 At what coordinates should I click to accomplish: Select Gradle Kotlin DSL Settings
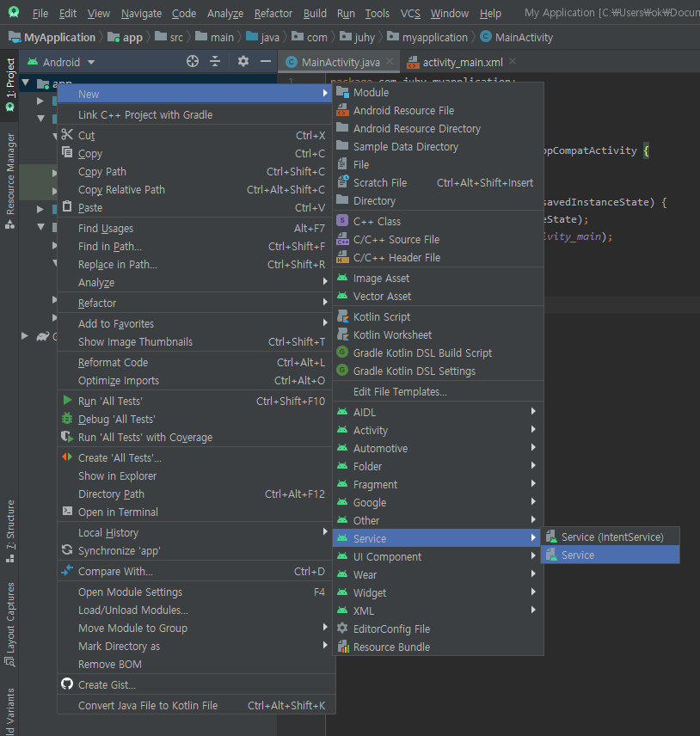pos(438,371)
